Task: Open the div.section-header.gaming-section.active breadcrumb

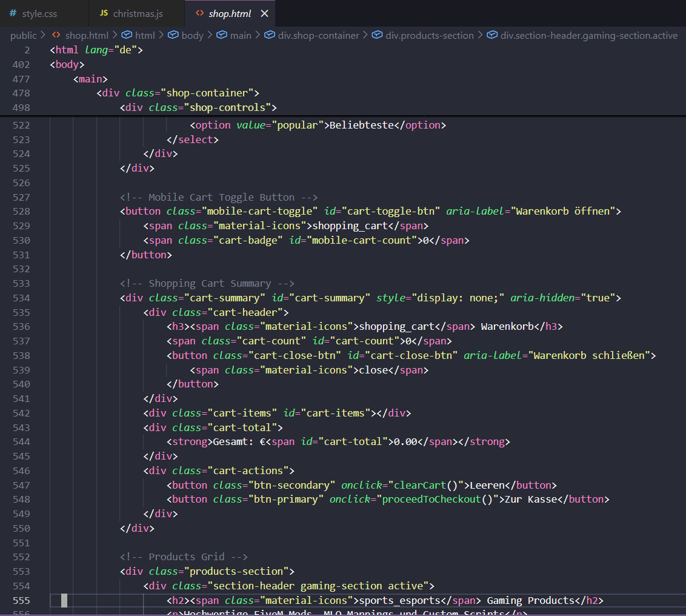Action: tap(588, 35)
